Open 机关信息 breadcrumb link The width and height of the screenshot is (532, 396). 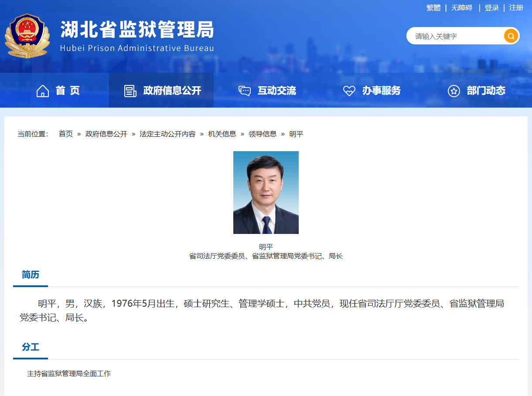pos(222,134)
